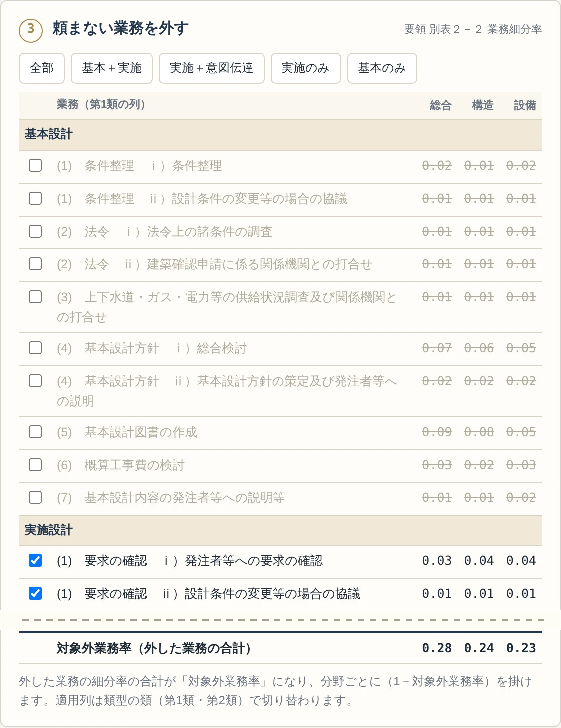This screenshot has height=728, width=561.
Task: Click 設備 value 0.05 in 総合検討 row
Action: 521,348
